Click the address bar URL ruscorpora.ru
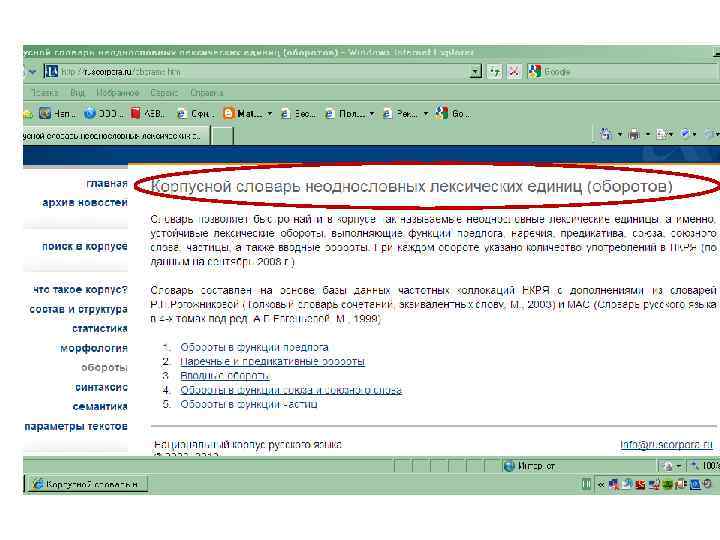This screenshot has height=540, width=720. 120,72
